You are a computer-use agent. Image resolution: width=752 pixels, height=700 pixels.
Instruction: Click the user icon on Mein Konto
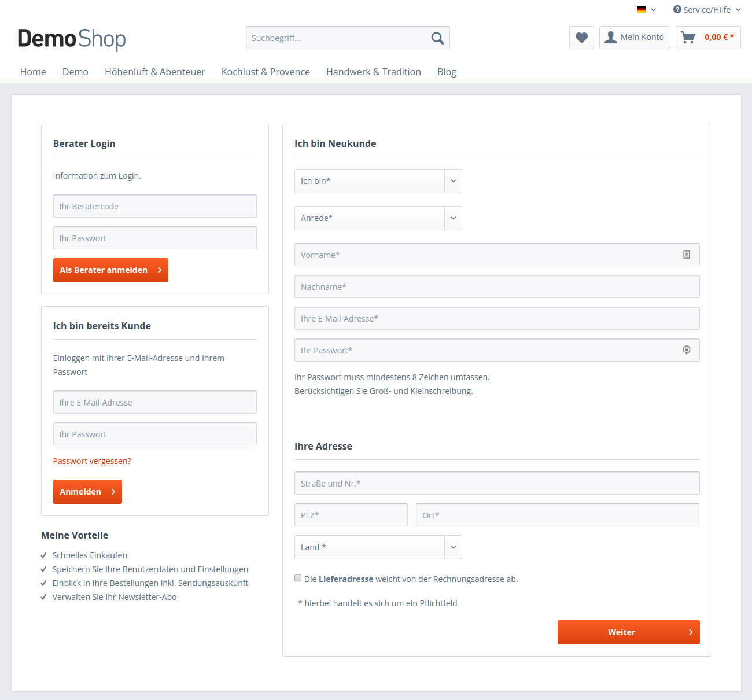coord(611,37)
